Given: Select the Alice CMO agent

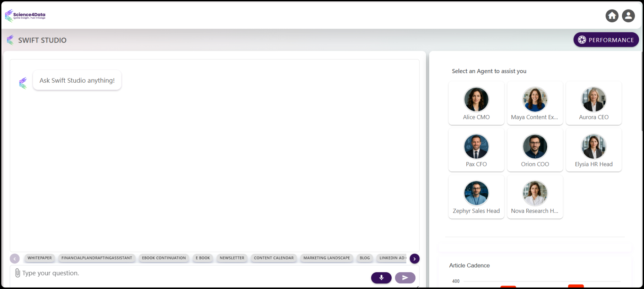Looking at the screenshot, I should [x=476, y=103].
